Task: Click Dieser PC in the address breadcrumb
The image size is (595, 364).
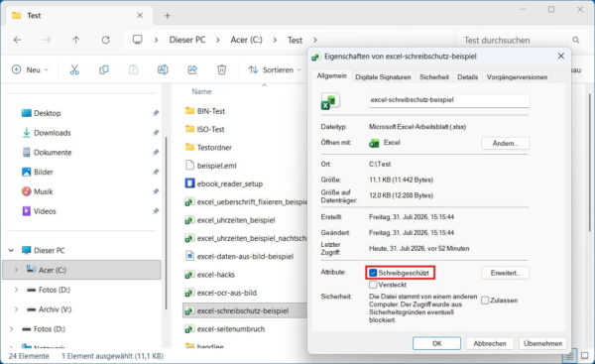Action: point(187,40)
